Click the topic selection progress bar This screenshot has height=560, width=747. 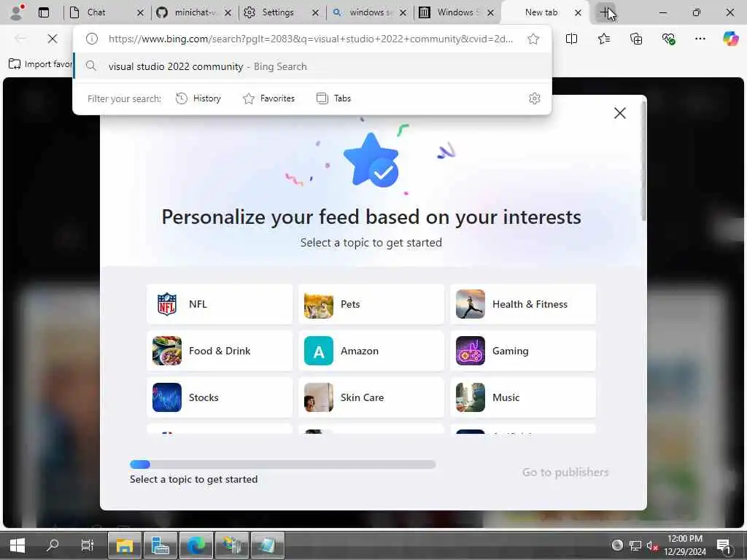click(x=282, y=464)
